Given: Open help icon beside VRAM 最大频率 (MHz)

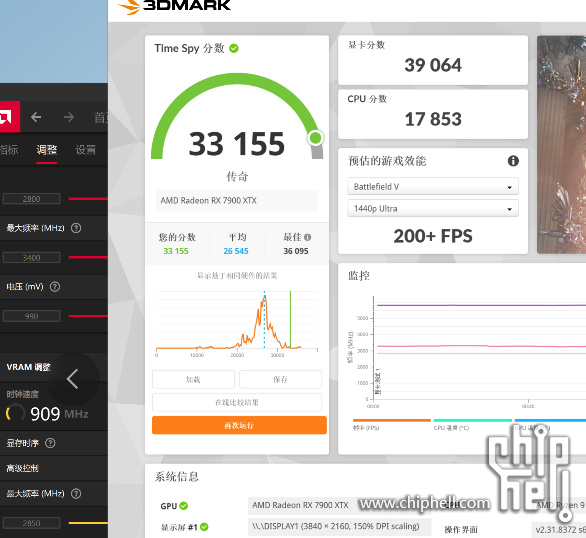Looking at the screenshot, I should coord(76,494).
